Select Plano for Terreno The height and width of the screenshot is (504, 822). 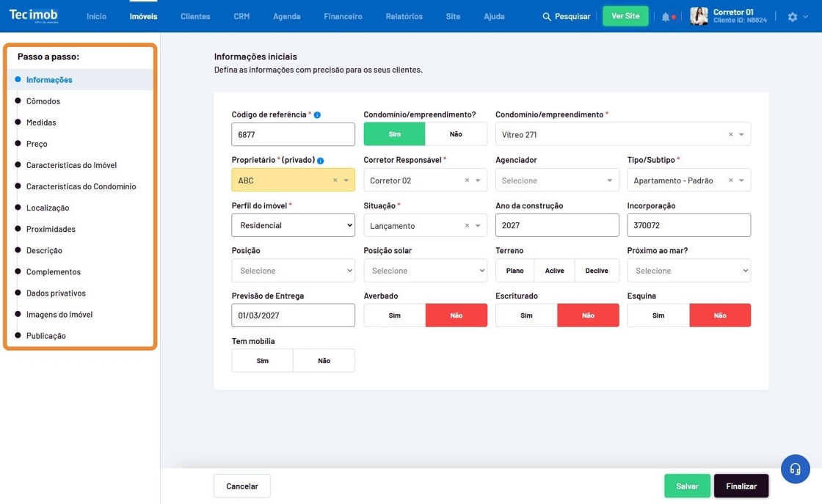pyautogui.click(x=514, y=271)
